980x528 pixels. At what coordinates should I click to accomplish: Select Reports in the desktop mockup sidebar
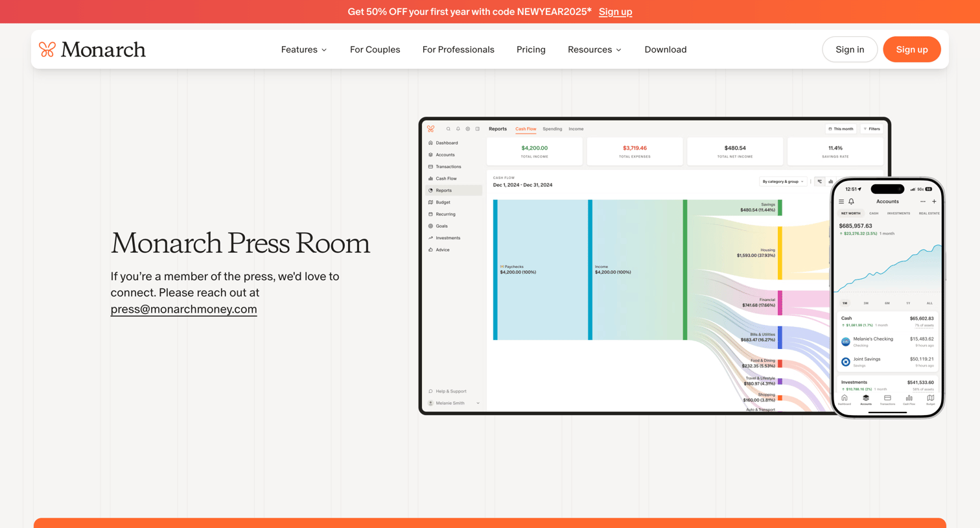453,191
